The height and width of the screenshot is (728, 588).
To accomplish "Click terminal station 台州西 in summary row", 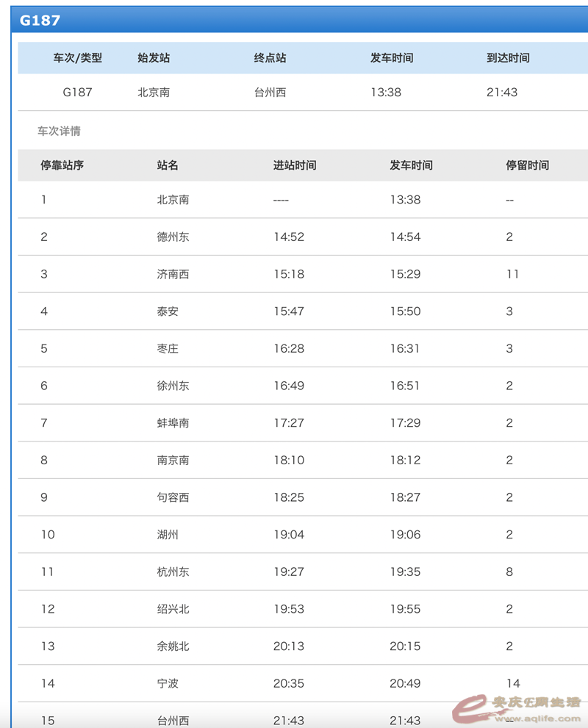I will [x=270, y=93].
